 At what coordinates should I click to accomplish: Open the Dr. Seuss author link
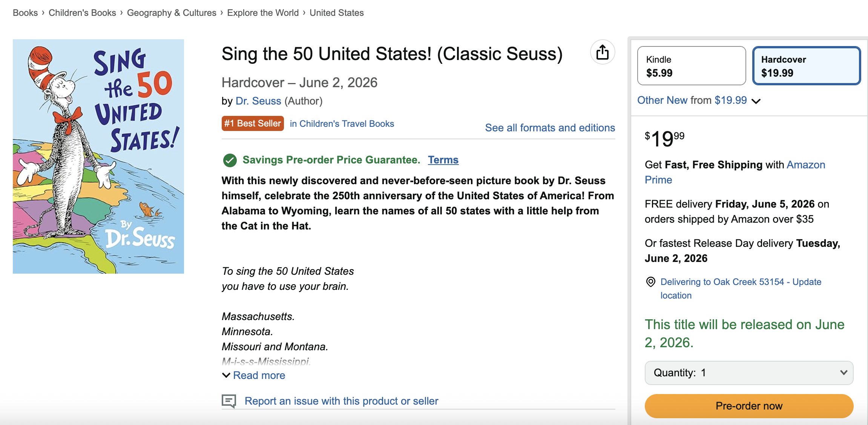click(258, 101)
